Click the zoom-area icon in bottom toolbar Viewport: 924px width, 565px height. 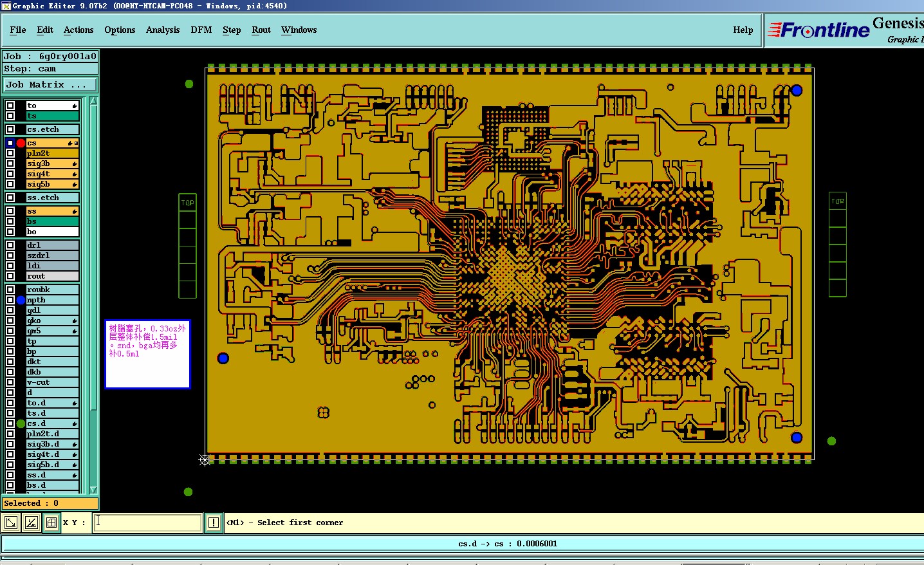coord(10,523)
